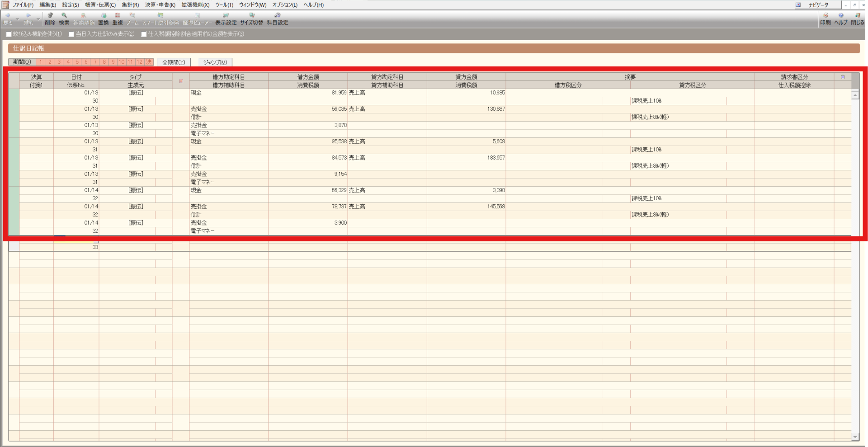The width and height of the screenshot is (868, 447).
Task: Open the 帳簿・伝票 menu
Action: [x=100, y=5]
